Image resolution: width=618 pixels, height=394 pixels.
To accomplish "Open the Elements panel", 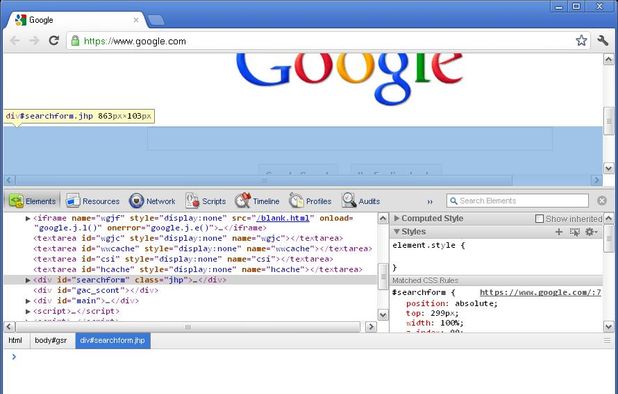I will pos(33,201).
